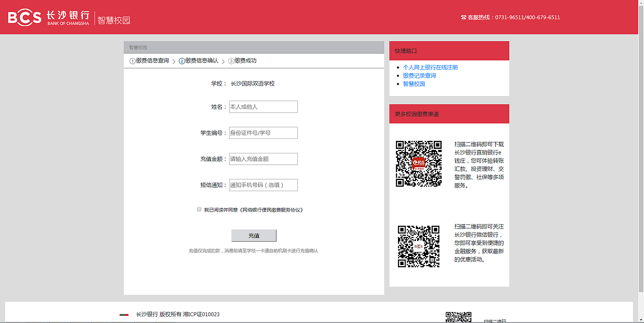This screenshot has height=323, width=644.
Task: Open 缴费记录查询 link
Action: (x=420, y=75)
